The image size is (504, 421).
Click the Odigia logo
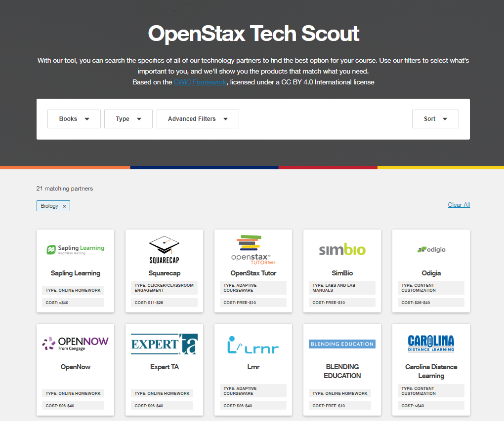tap(431, 250)
